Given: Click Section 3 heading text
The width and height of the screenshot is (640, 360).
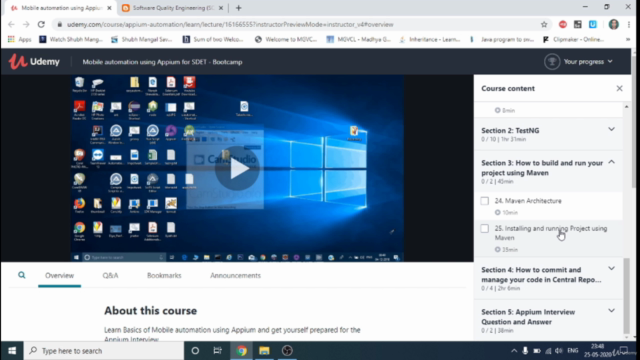Looking at the screenshot, I should coord(542,168).
